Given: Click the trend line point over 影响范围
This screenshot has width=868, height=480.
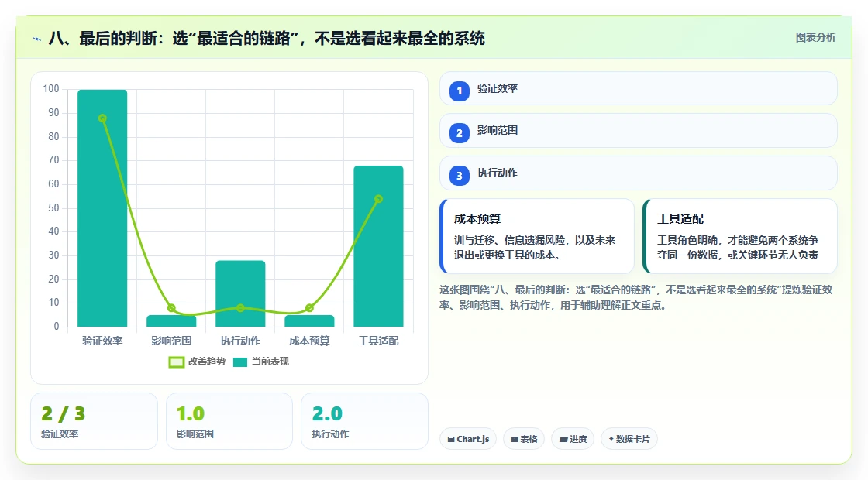Looking at the screenshot, I should coord(171,308).
